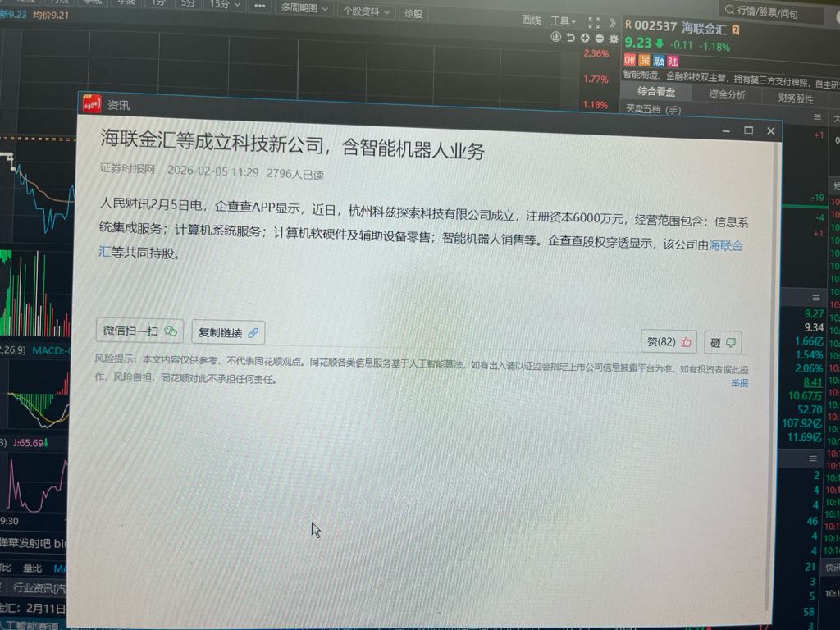Open chart settings gear icon
Screen dimensions: 840x630
tap(614, 39)
